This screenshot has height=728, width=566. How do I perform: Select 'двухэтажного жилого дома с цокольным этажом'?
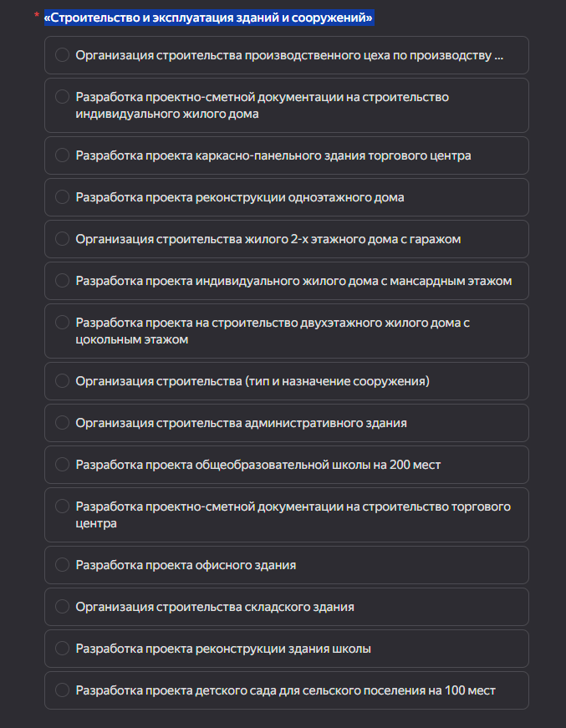(62, 323)
